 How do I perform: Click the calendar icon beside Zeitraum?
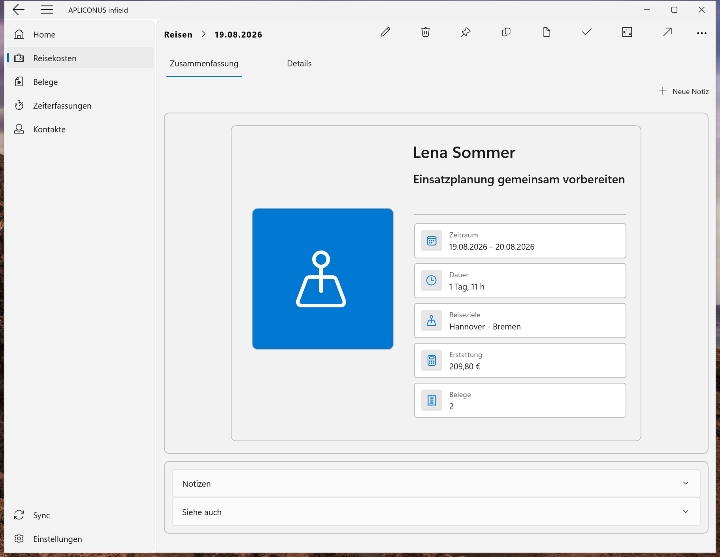pyautogui.click(x=431, y=241)
